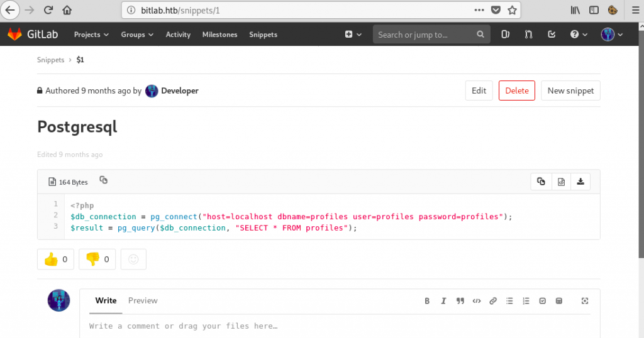Switch to the Preview tab

click(x=143, y=301)
